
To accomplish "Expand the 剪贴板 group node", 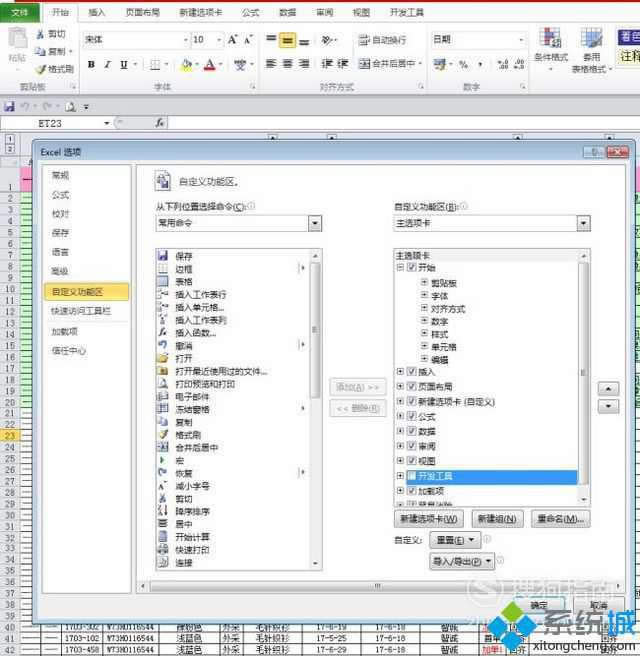I will pos(424,282).
